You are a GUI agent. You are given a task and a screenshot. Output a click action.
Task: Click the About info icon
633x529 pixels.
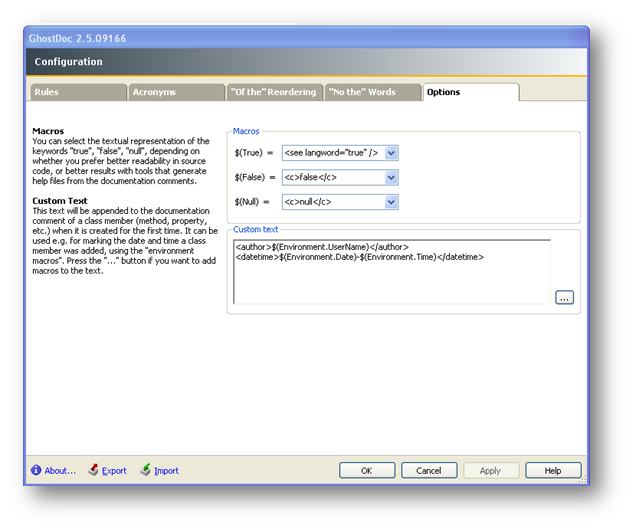36,470
